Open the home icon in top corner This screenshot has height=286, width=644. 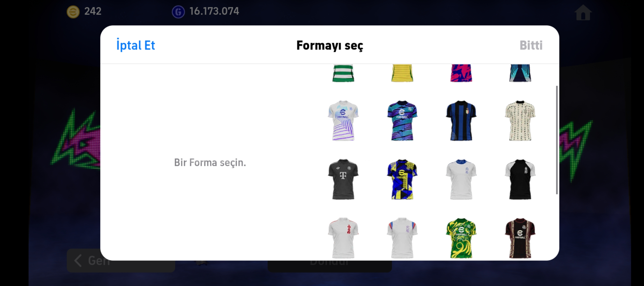[583, 12]
